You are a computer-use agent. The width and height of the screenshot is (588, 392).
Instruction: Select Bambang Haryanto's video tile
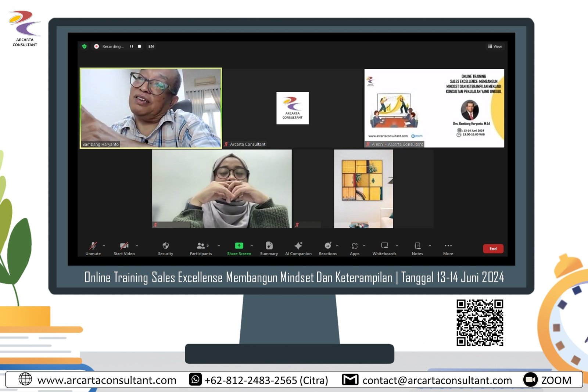151,108
